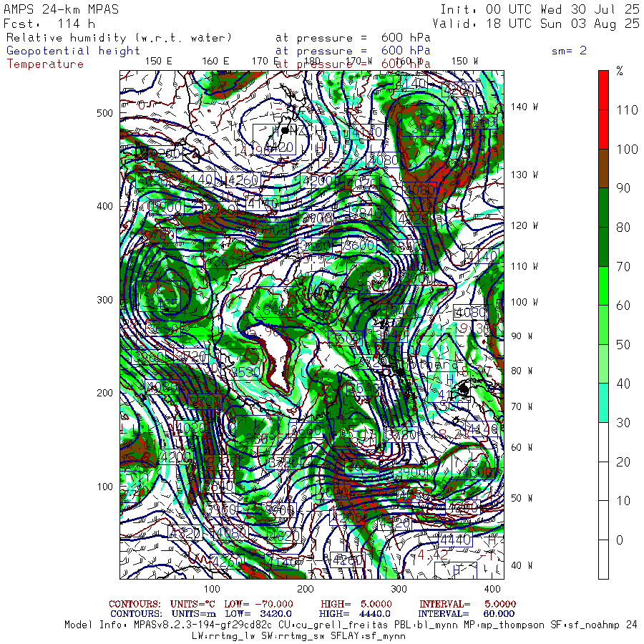The height and width of the screenshot is (644, 644).
Task: Click the '140 W' longitude label
Action: 524,107
